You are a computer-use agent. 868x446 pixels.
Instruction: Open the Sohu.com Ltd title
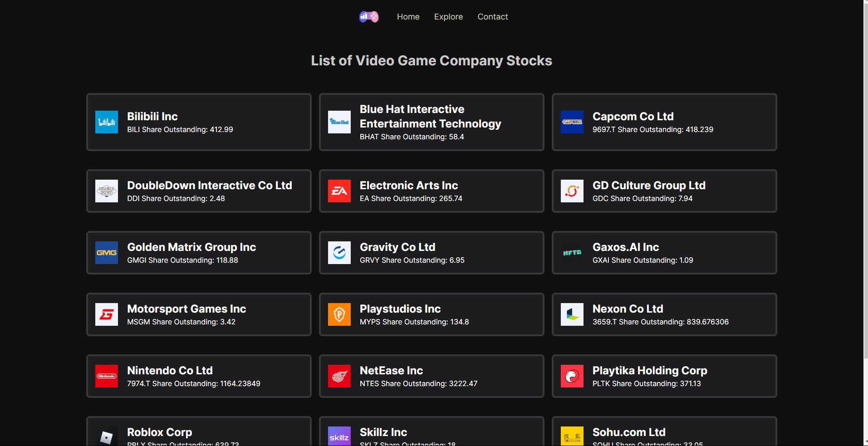pos(629,432)
